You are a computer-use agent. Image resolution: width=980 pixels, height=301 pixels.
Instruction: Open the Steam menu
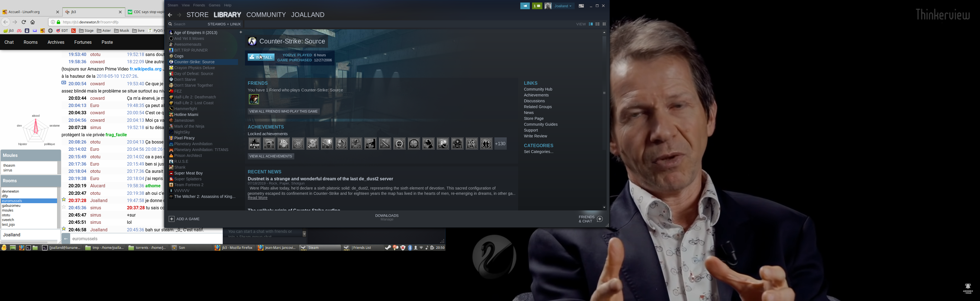click(x=173, y=5)
